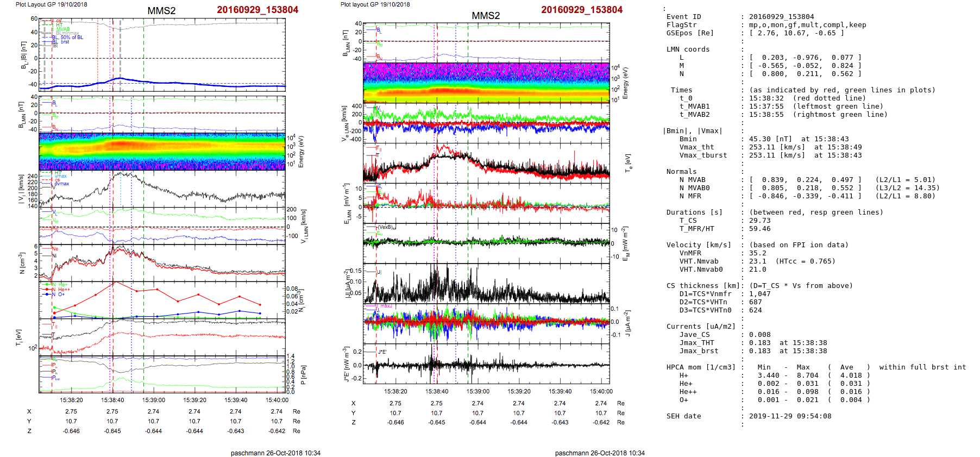
Task: Click the energy spectrogram in the left plot
Action: point(162,152)
